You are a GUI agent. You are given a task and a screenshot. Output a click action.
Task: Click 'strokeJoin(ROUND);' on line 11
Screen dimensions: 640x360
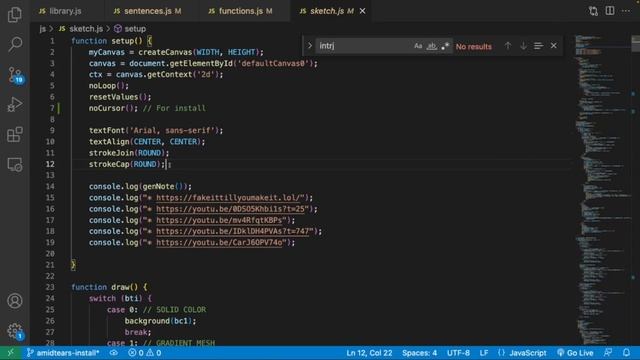coord(129,153)
